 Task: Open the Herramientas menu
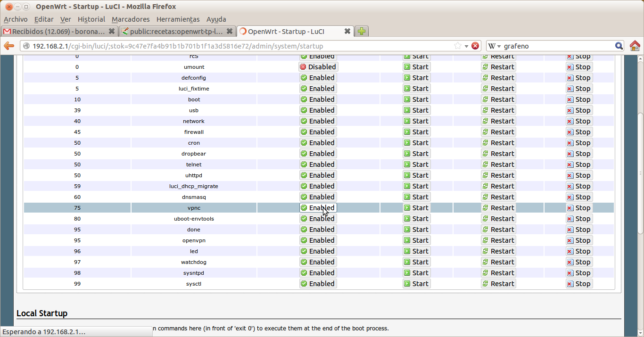pos(178,19)
